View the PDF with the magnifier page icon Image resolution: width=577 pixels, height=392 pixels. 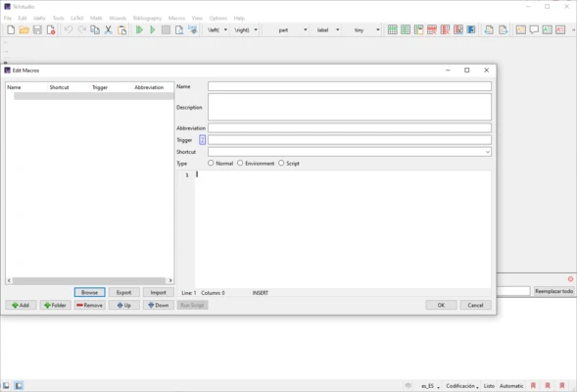[179, 29]
